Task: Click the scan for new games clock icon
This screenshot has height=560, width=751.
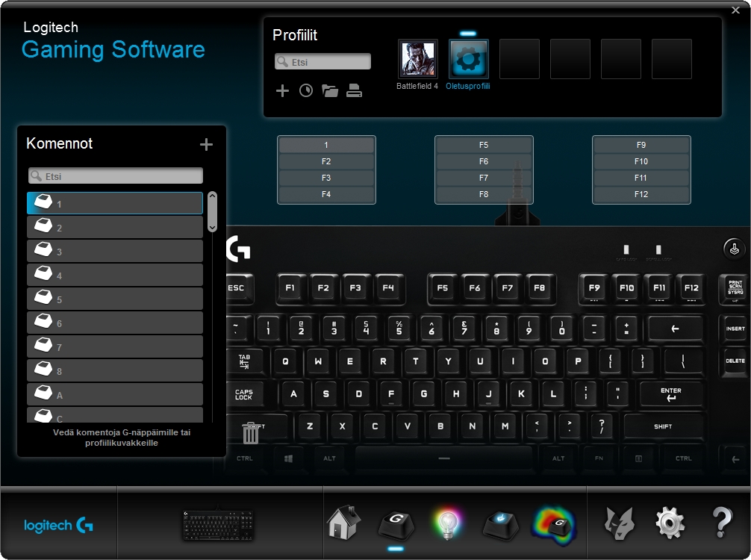Action: coord(306,90)
